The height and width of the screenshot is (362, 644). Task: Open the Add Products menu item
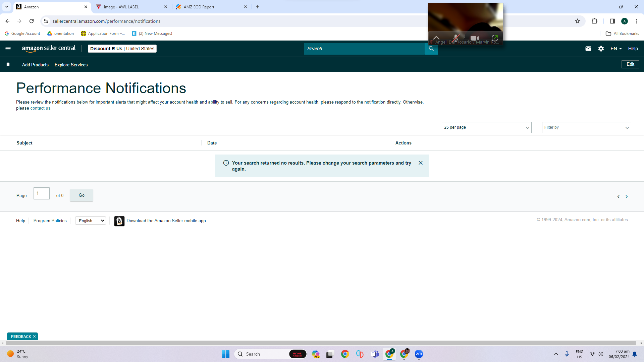tap(35, 65)
